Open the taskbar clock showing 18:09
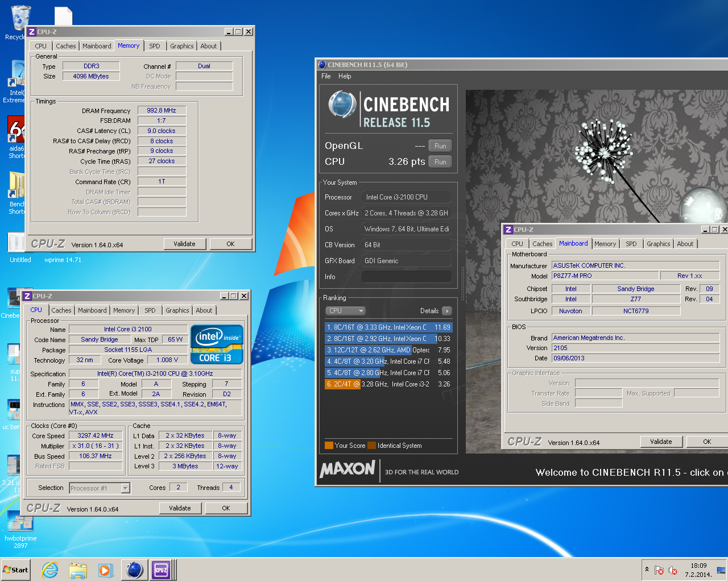Screen dimensions: 728x582 click(698, 570)
